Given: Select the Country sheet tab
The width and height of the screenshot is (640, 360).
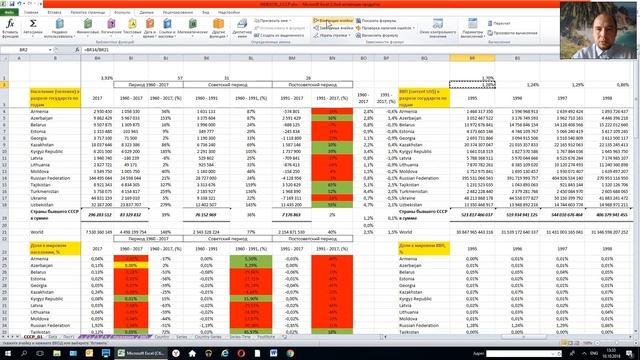Looking at the screenshot, I should tap(162, 337).
